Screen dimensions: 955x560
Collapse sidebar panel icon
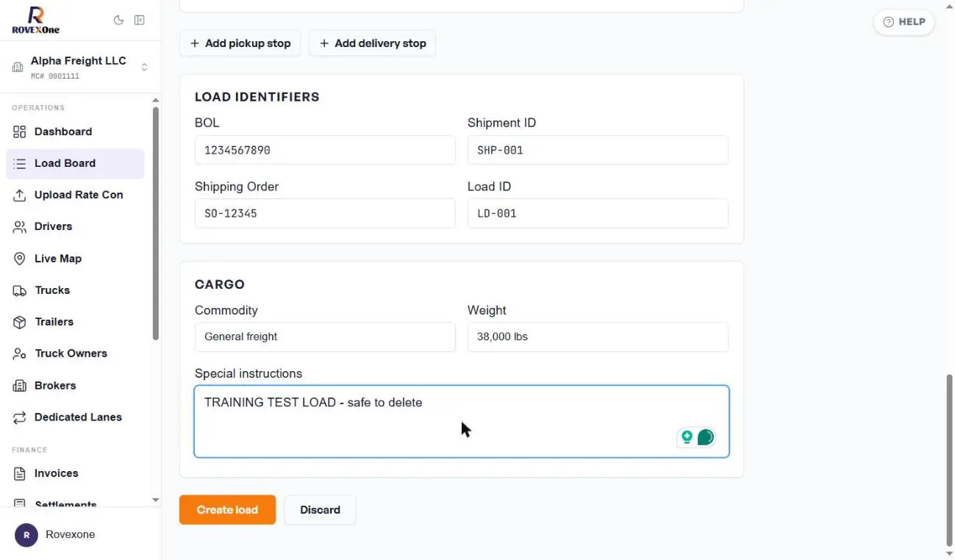139,21
